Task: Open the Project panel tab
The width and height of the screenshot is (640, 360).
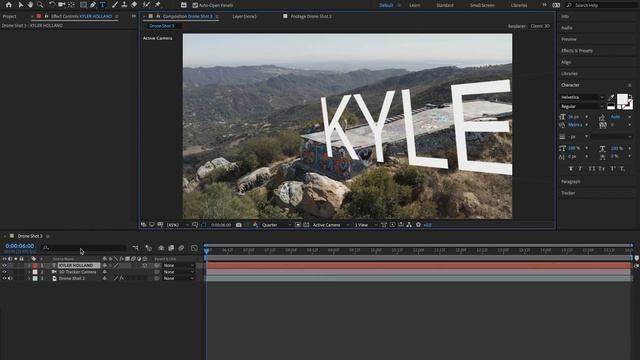Action: click(x=9, y=16)
